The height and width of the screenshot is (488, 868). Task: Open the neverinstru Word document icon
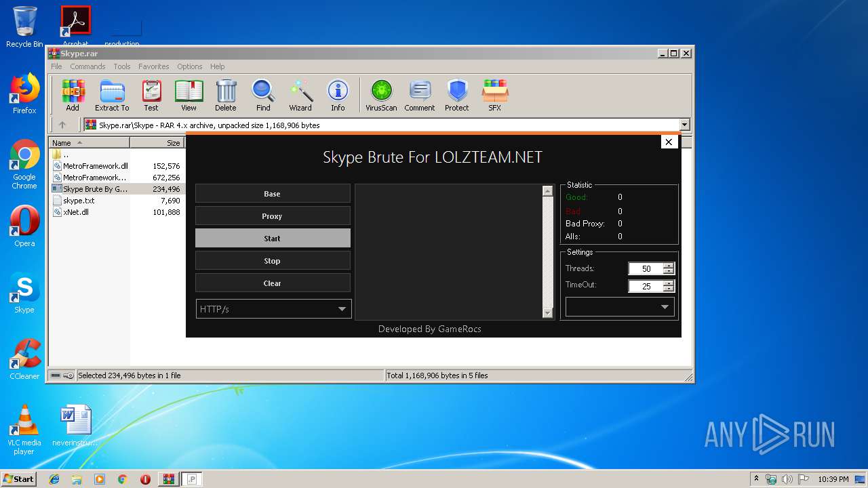[75, 426]
